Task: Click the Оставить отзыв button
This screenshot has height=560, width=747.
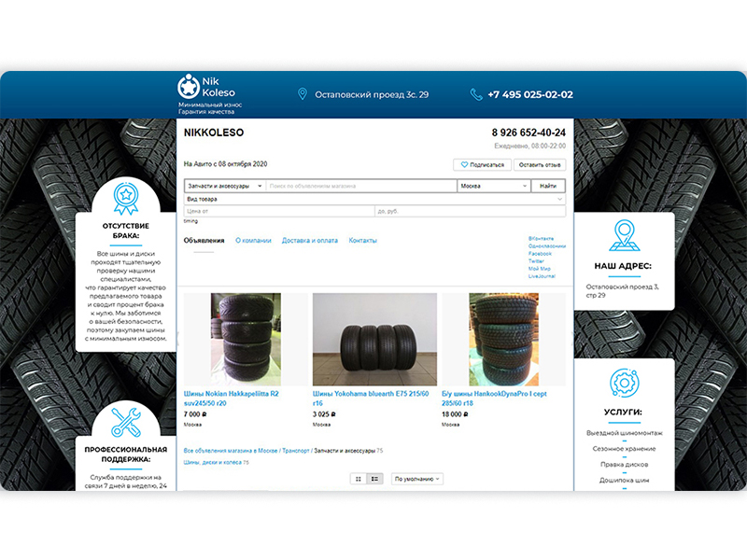Action: pyautogui.click(x=540, y=165)
